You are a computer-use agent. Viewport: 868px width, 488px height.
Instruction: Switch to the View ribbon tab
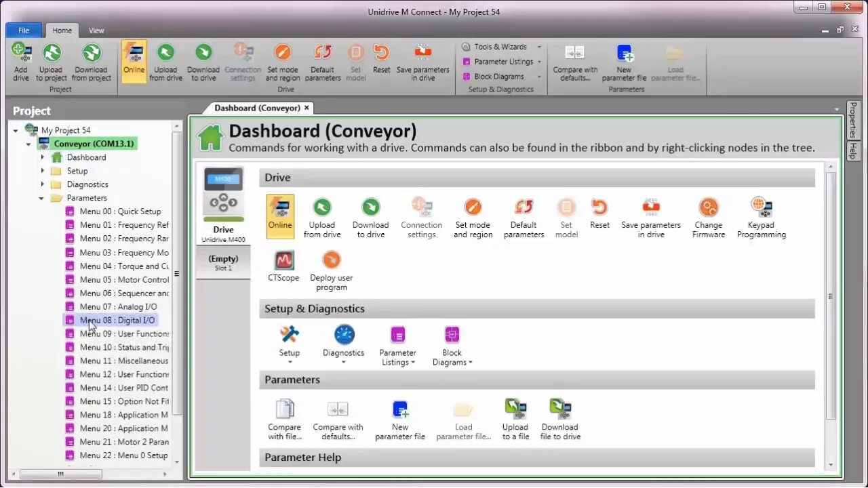[96, 30]
